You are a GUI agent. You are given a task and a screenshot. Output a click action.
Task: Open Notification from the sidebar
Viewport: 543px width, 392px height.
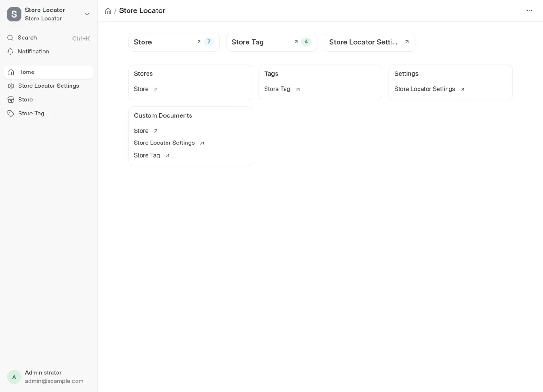(48, 52)
